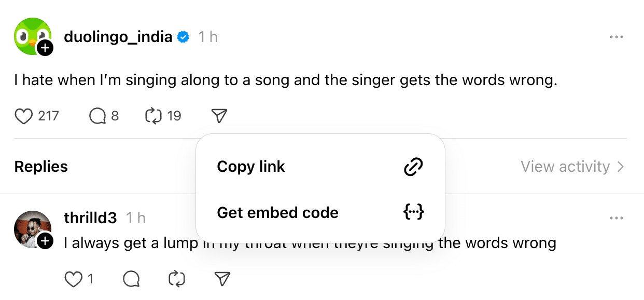Open duolingo_india's profile name link
Screen dimensions: 644x300
point(118,37)
